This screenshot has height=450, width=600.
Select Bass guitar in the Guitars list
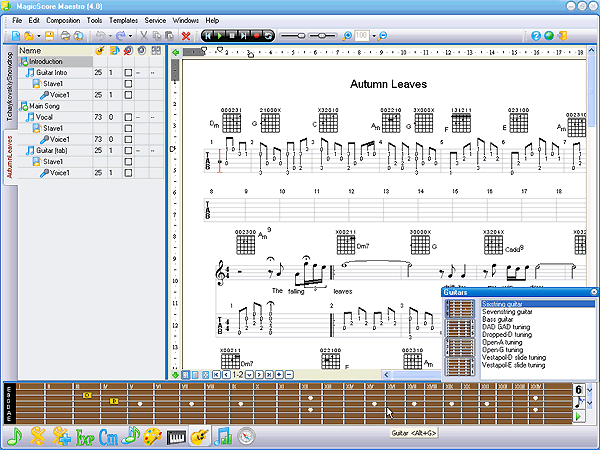(x=497, y=319)
